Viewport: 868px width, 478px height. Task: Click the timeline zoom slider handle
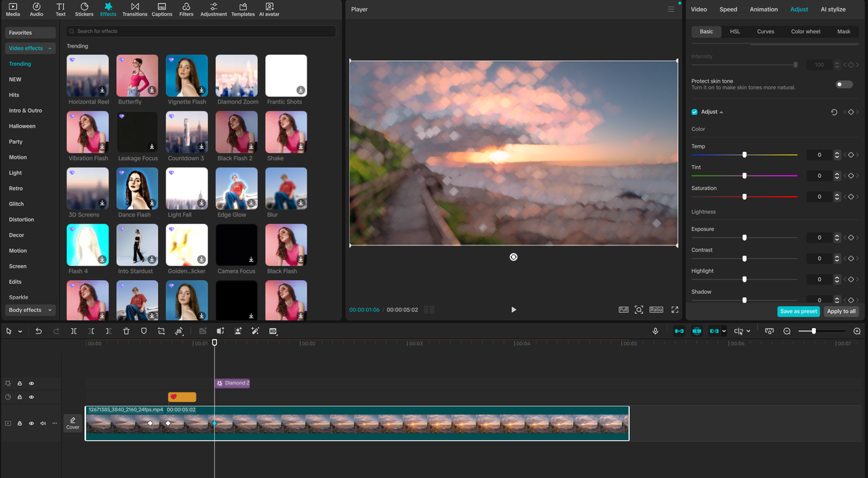[x=814, y=332]
